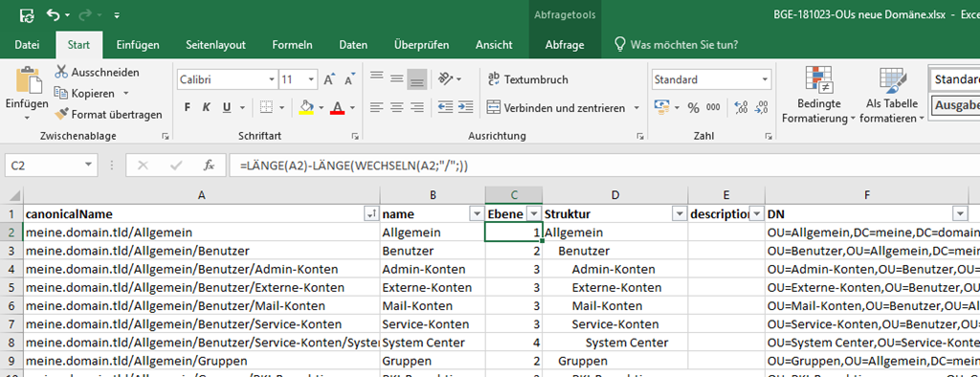This screenshot has height=377, width=980.
Task: Click the Undo arrow icon
Action: [x=54, y=15]
